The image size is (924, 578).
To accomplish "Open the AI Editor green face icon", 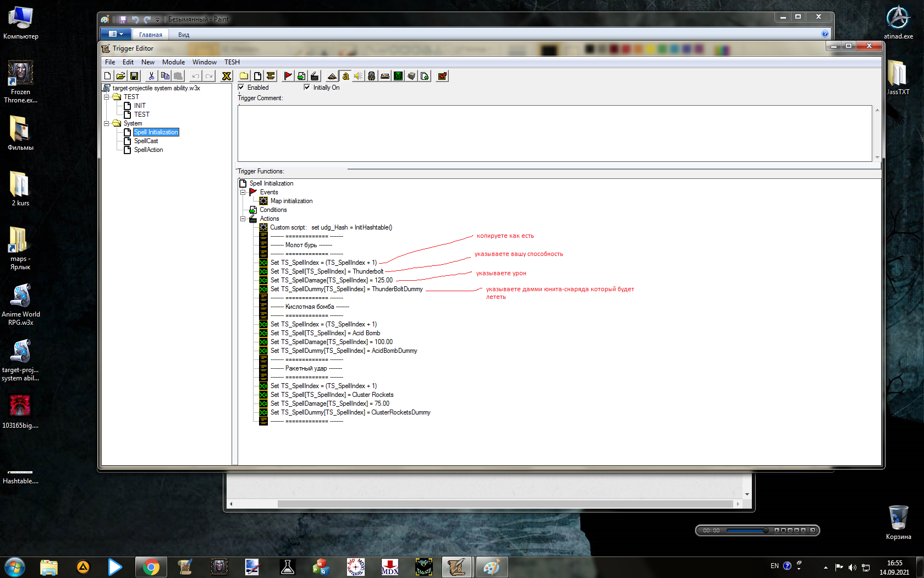I will [x=398, y=76].
